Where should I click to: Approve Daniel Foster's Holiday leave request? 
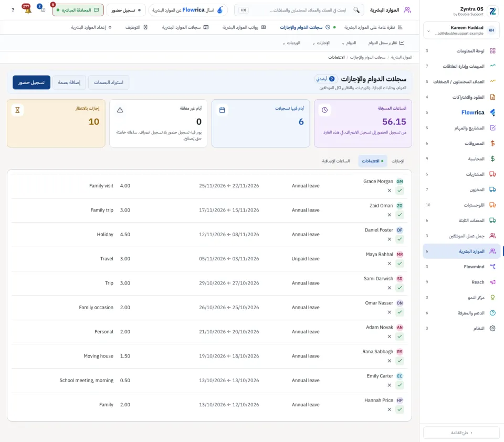400,239
